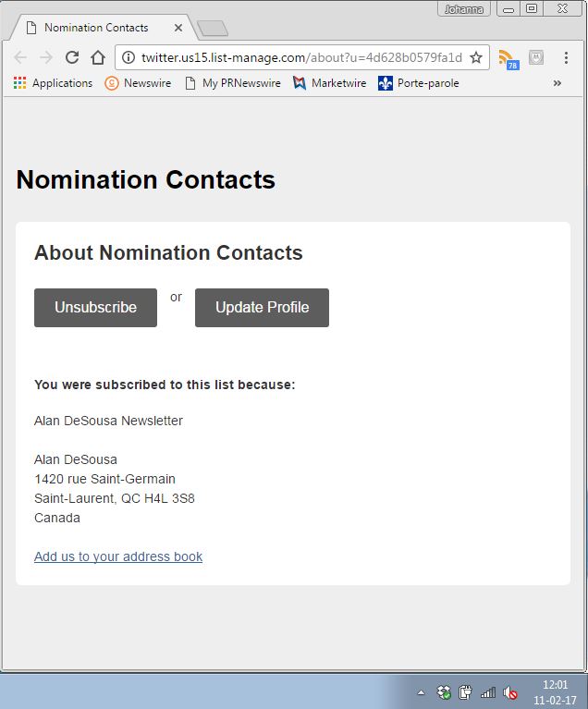
Task: Open the network signal tray icon
Action: 488,692
